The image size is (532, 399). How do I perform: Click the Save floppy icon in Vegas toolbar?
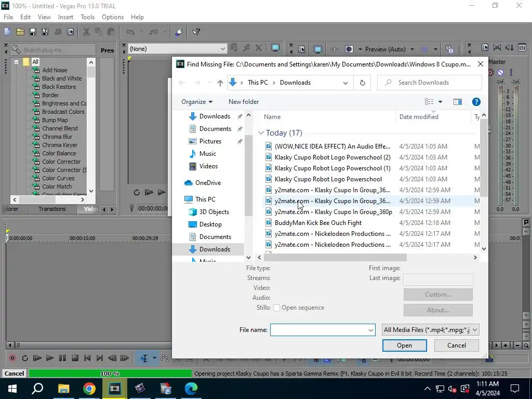coord(33,32)
